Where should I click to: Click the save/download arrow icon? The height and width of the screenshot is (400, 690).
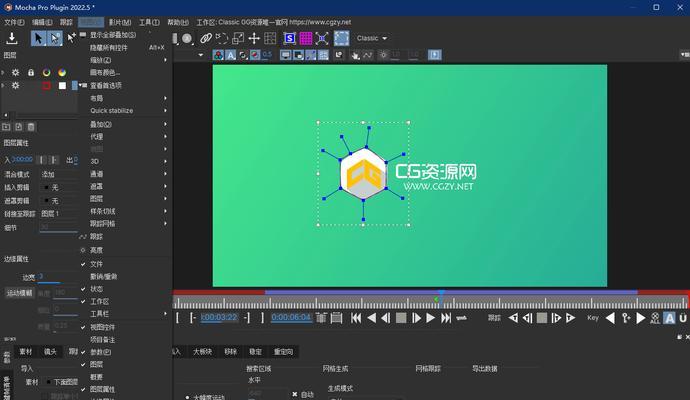click(12, 38)
